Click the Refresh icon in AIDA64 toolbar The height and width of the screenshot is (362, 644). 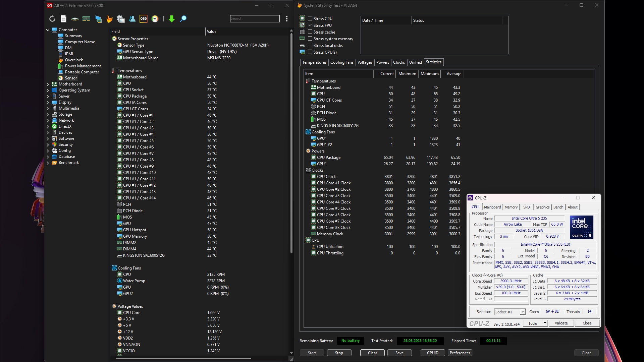coord(52,19)
